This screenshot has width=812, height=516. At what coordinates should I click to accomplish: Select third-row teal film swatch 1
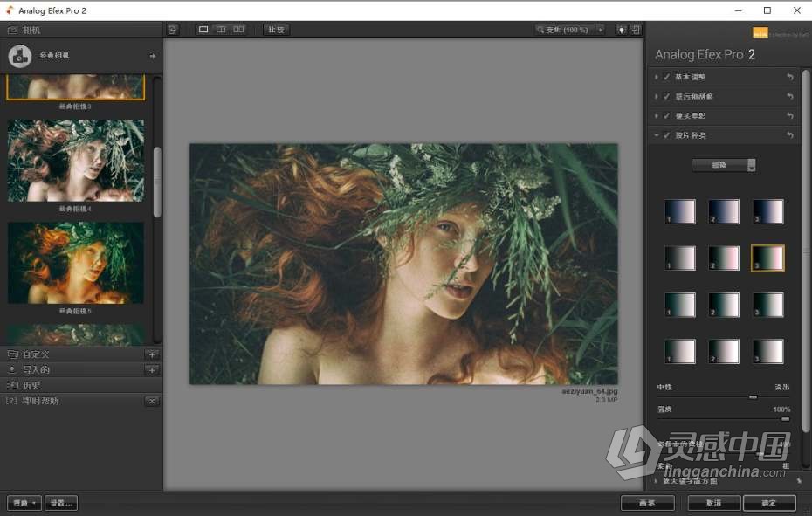[680, 305]
